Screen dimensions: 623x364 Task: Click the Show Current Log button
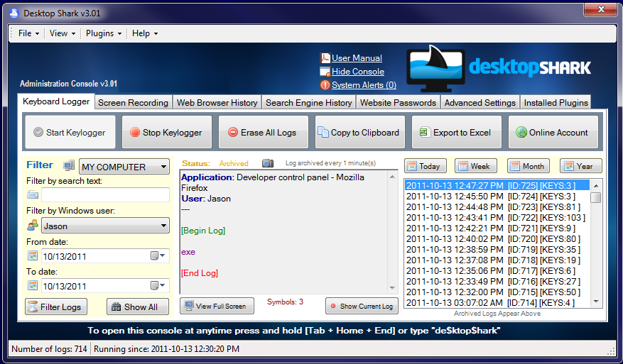pos(362,306)
